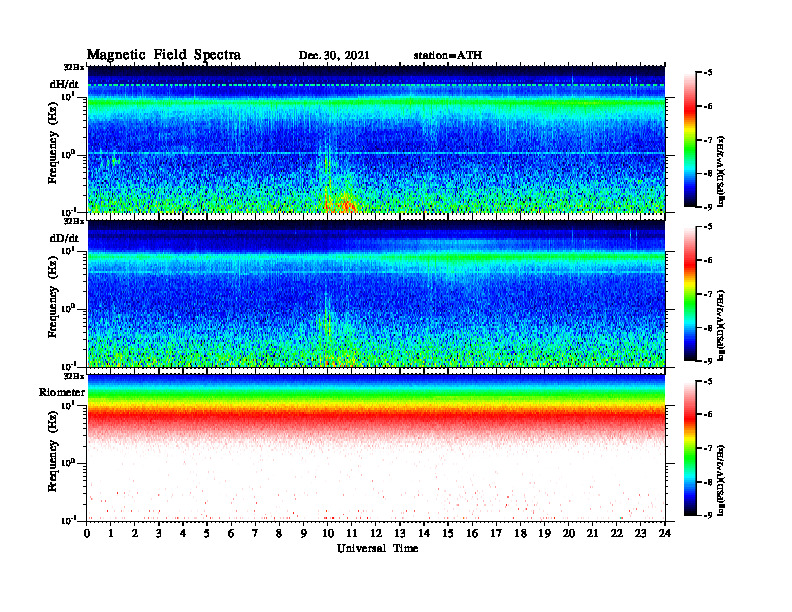Image resolution: width=792 pixels, height=612 pixels.
Task: Click hour "19" on the Universal Time axis
Action: 544,533
